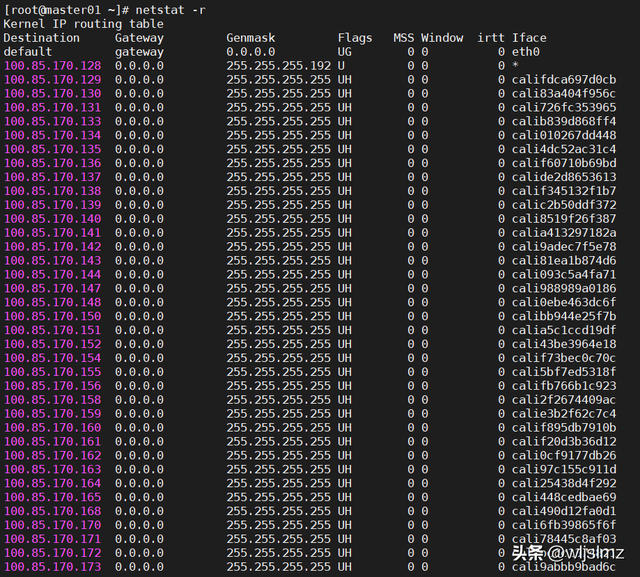
Task: Click interface calif895db7910b
Action: 564,427
